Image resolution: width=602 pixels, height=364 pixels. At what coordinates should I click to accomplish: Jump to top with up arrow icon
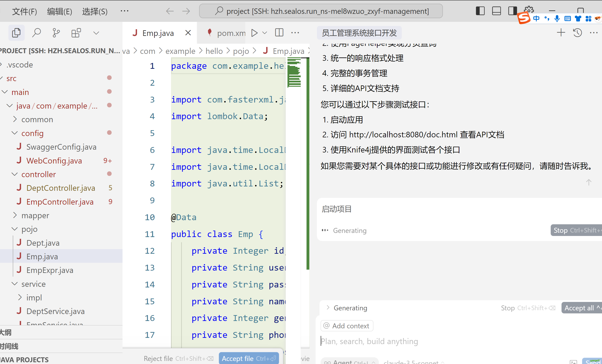coord(589,182)
